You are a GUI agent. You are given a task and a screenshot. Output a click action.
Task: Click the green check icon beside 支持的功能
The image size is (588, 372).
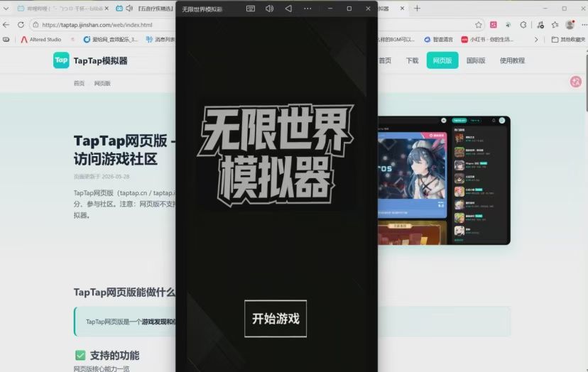80,355
